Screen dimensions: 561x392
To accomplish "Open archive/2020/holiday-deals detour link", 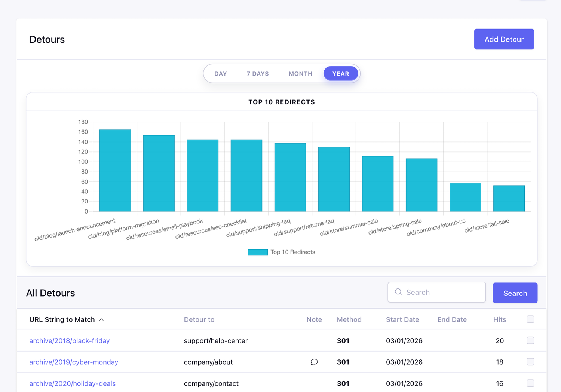I will pyautogui.click(x=73, y=383).
